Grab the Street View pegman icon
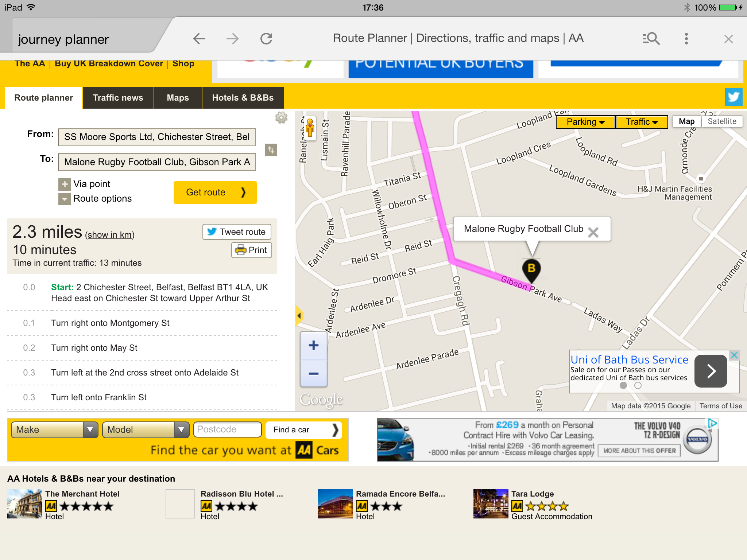This screenshot has width=747, height=560. coord(310,128)
